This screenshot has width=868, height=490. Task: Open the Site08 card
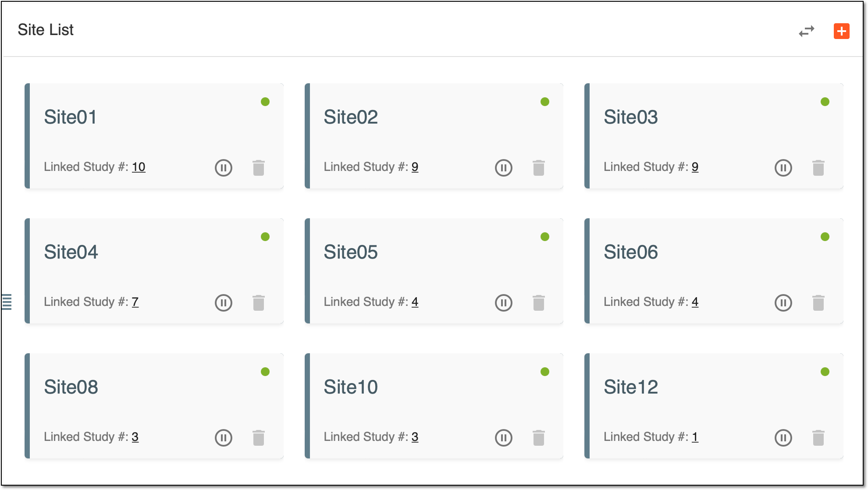154,406
